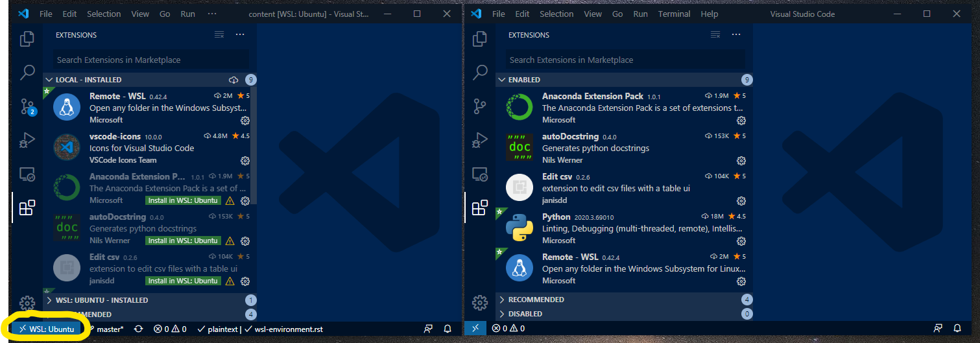Open Remote Explorer in the right window
980x343 pixels.
pos(479,174)
